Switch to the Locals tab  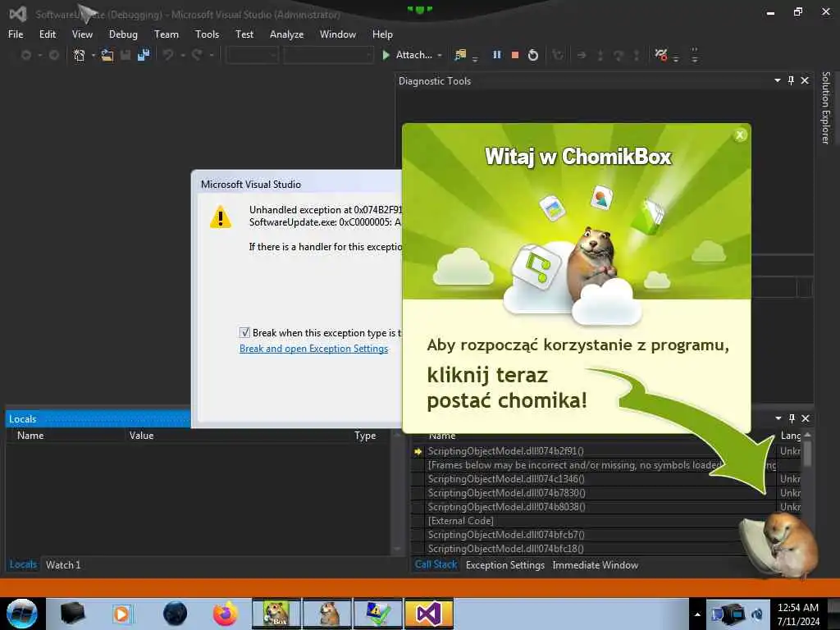point(22,564)
